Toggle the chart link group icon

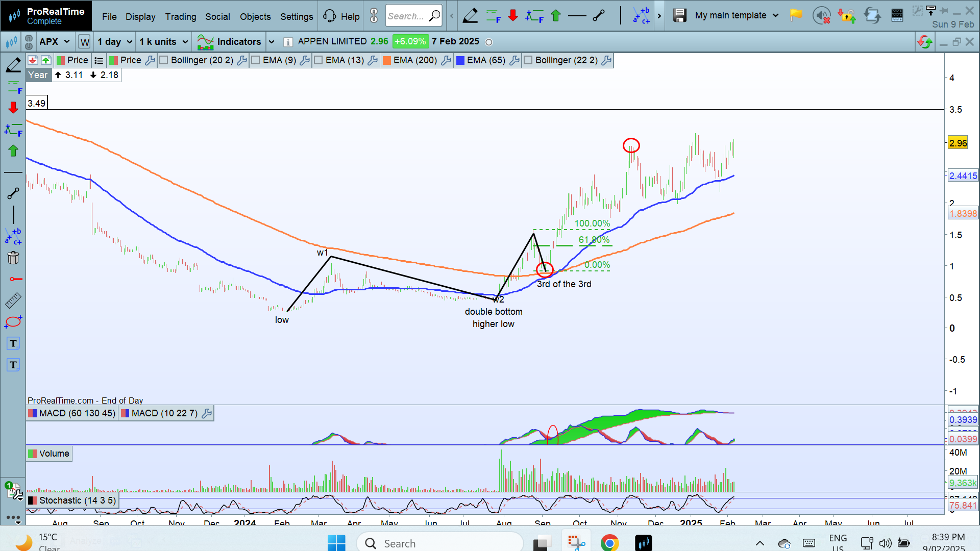pyautogui.click(x=29, y=42)
